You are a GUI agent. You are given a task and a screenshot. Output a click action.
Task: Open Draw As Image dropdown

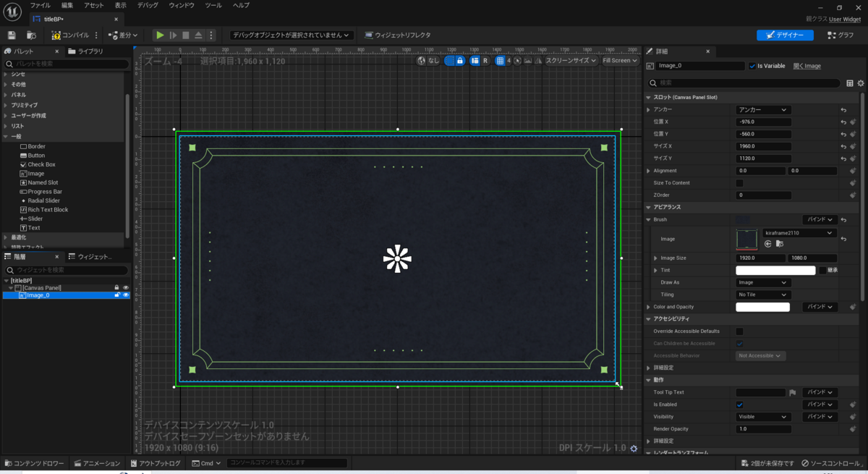(x=762, y=282)
